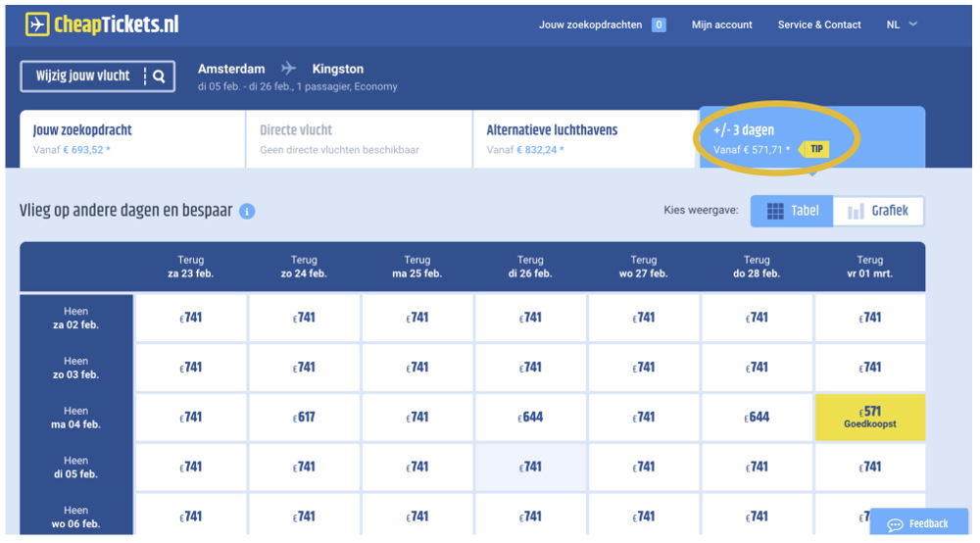This screenshot has height=543, width=980.
Task: Switch view to Tabel
Action: tap(792, 212)
